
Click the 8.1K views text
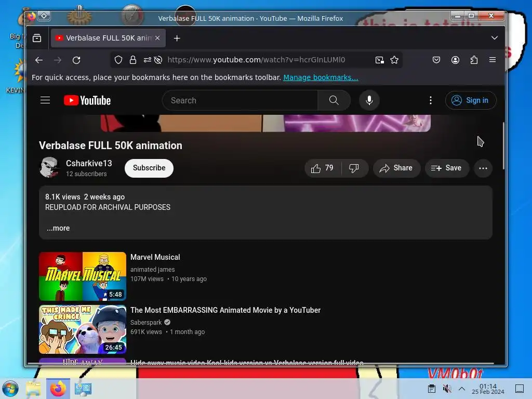[63, 197]
